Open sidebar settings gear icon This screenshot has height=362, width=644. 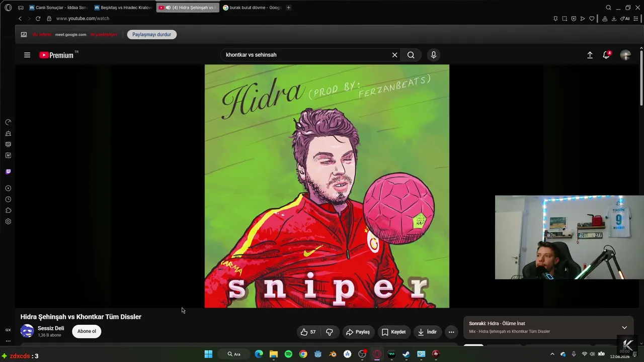point(8,222)
